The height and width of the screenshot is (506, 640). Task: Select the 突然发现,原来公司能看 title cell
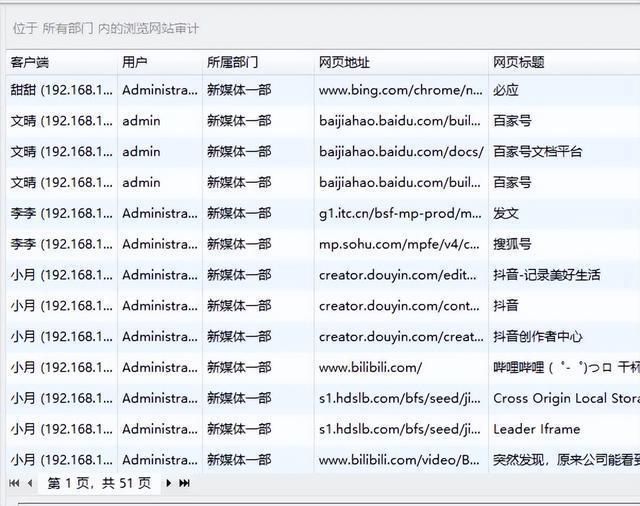[564, 459]
